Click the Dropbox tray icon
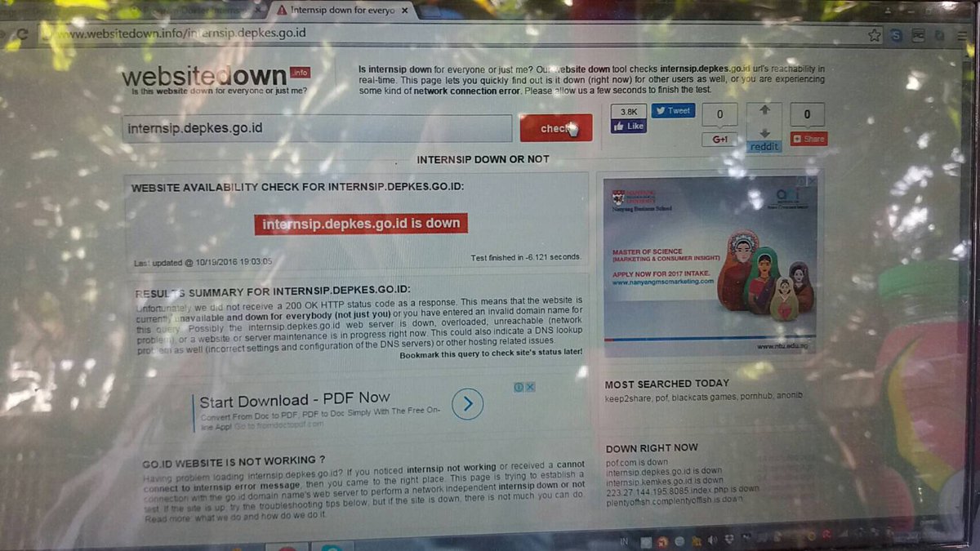 [x=729, y=539]
